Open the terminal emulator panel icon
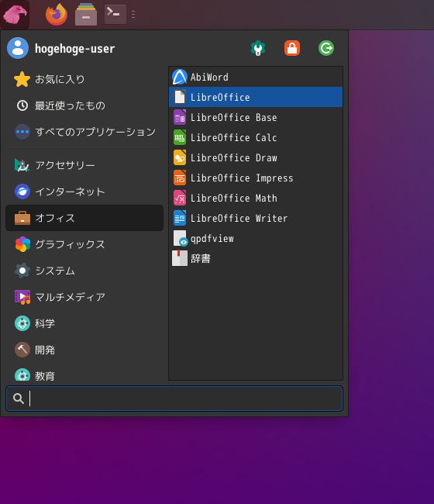Image resolution: width=434 pixels, height=504 pixels. (x=115, y=15)
